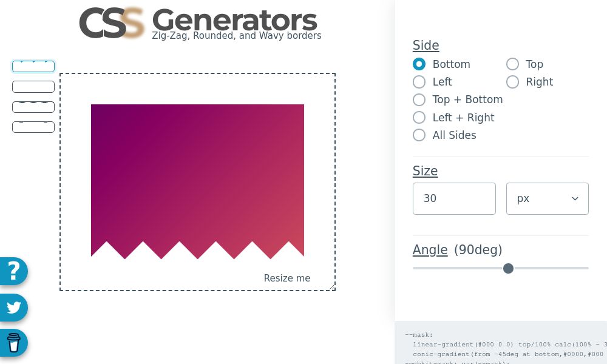Select the fourth border style preset
607x364 pixels.
coord(33,127)
